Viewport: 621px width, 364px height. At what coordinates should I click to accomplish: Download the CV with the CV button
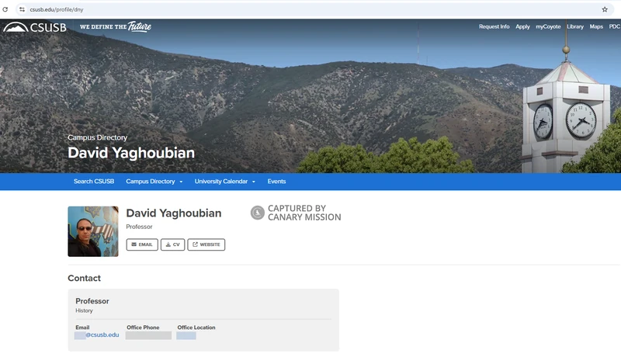coord(172,244)
